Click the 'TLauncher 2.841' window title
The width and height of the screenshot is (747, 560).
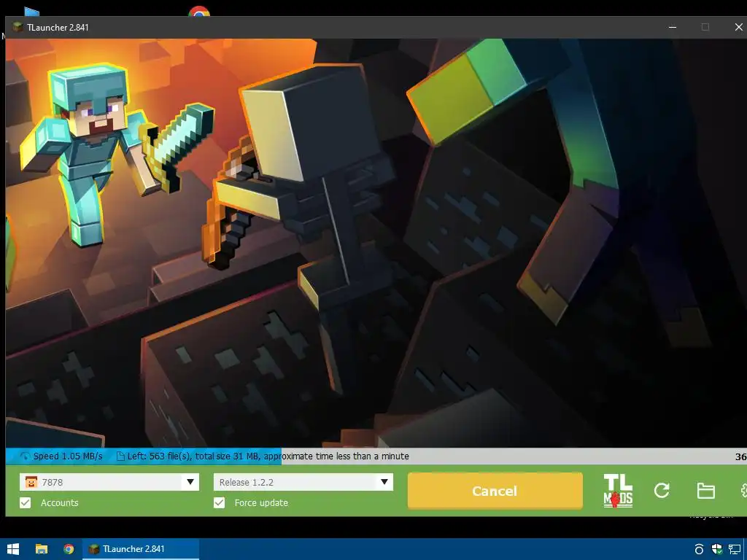58,27
